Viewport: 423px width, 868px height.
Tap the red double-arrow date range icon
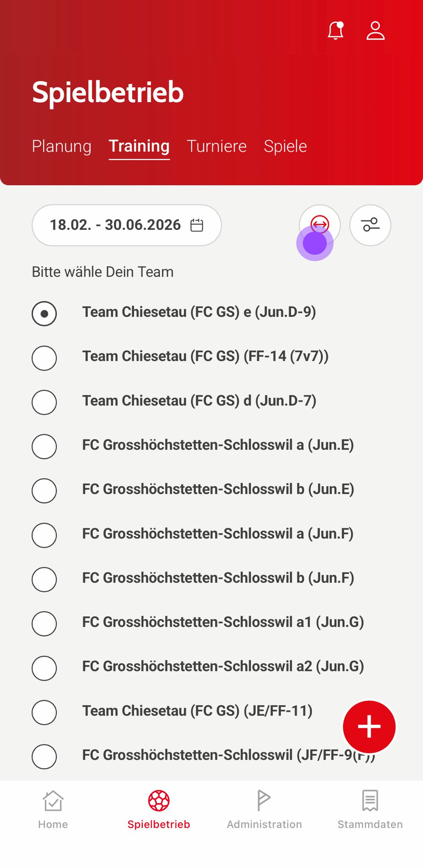pyautogui.click(x=320, y=224)
